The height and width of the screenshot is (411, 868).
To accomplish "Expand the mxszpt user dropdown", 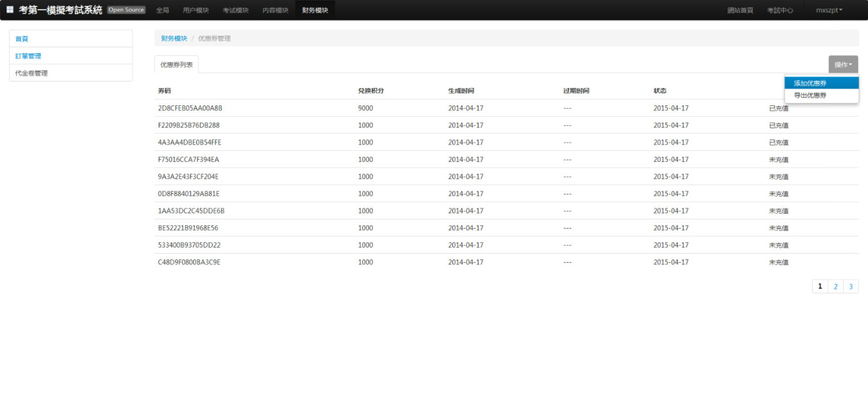I will 829,10.
